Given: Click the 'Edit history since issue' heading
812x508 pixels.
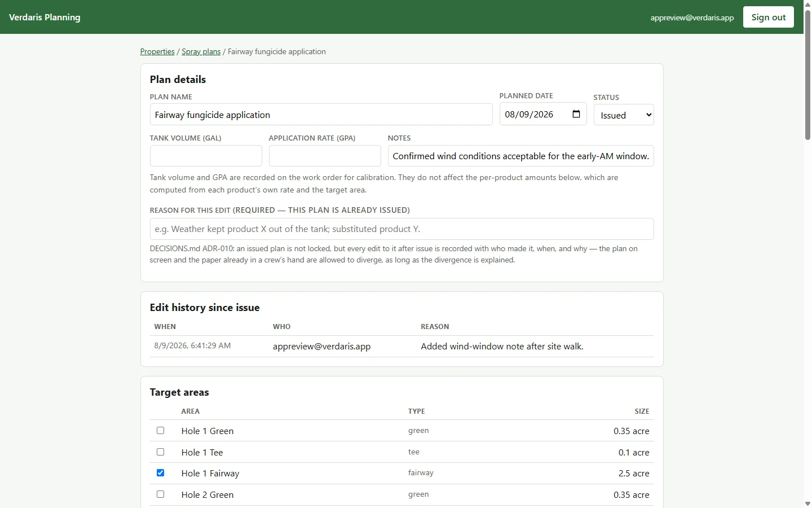Looking at the screenshot, I should tap(205, 307).
